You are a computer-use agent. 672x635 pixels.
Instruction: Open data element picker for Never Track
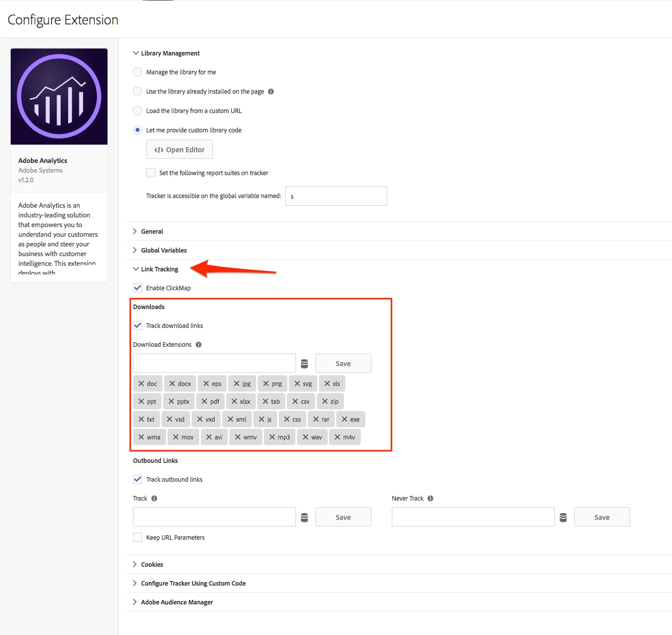point(563,517)
